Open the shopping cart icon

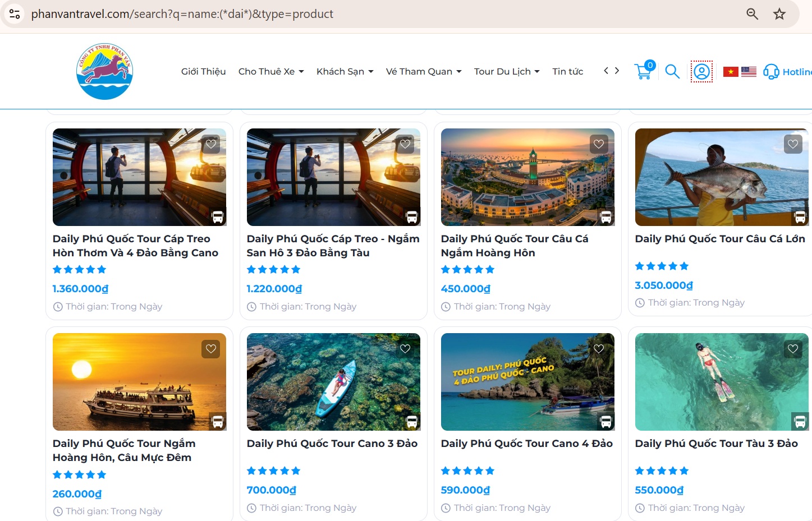(x=644, y=71)
